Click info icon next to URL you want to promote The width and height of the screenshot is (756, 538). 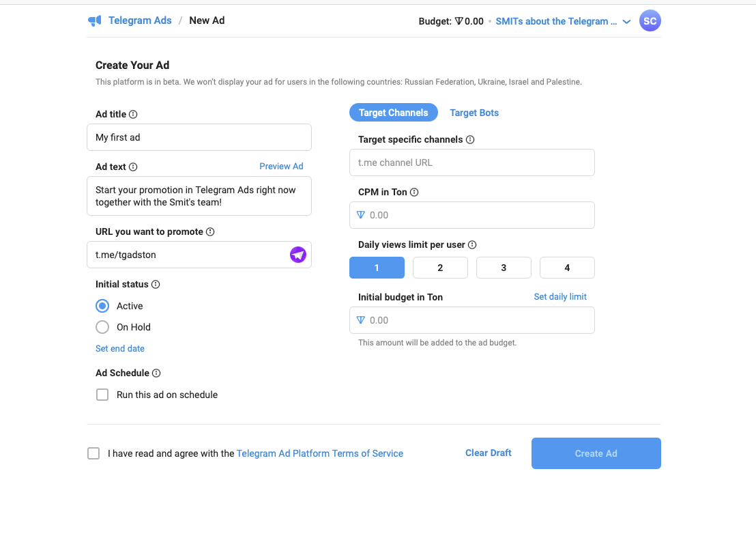click(x=210, y=231)
